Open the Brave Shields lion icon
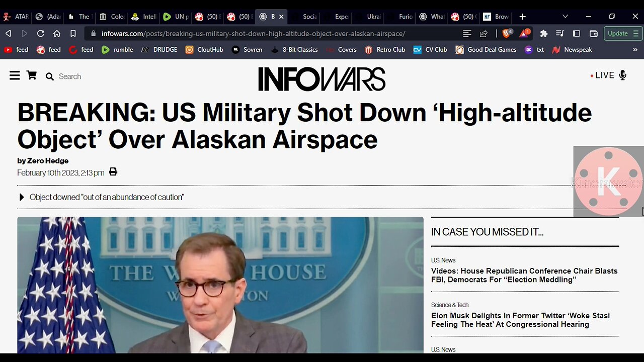The width and height of the screenshot is (644, 362). [507, 34]
